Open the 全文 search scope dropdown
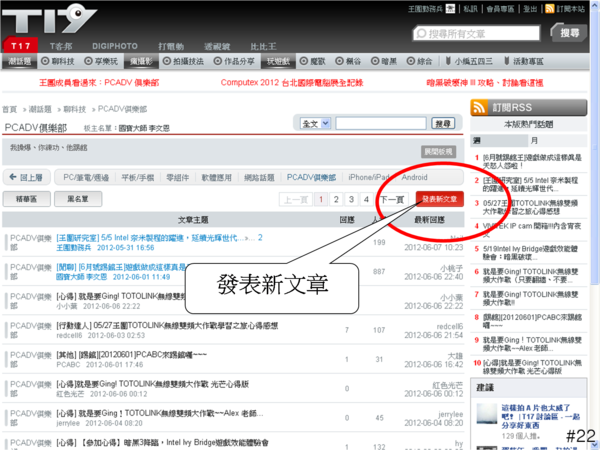Viewport: 600px width, 450px height. click(x=316, y=123)
